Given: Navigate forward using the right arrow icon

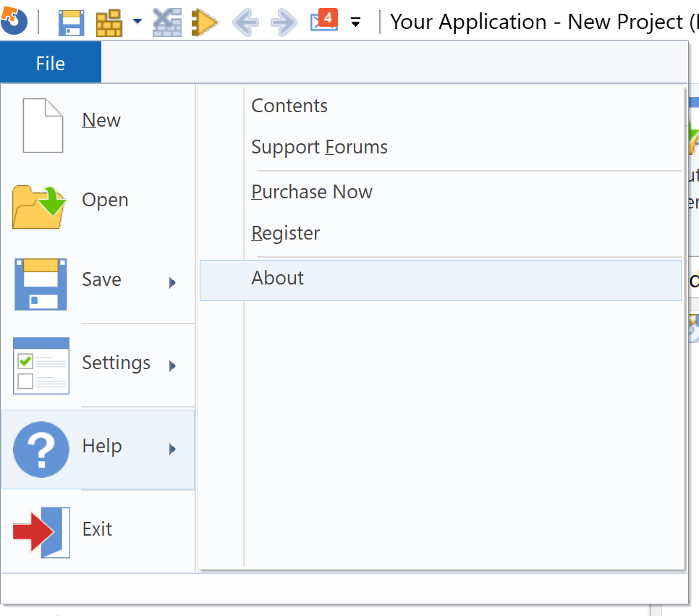Looking at the screenshot, I should (283, 22).
